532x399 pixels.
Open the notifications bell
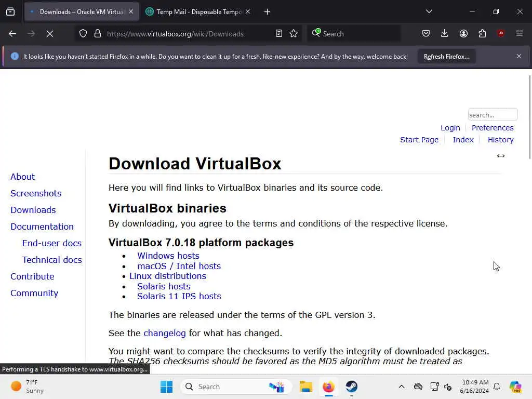click(497, 387)
